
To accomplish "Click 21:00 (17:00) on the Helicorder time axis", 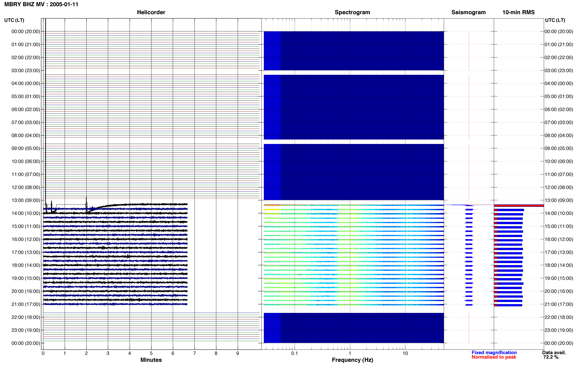I will click(x=26, y=304).
